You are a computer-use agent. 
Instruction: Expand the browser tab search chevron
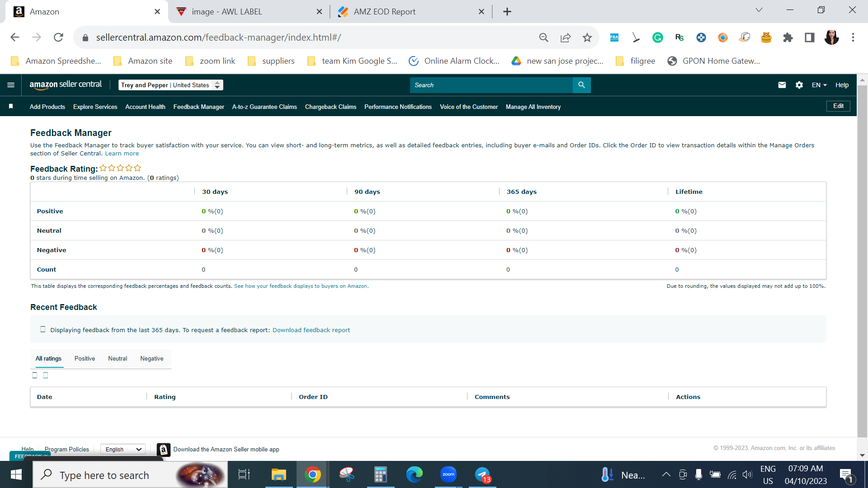(759, 10)
